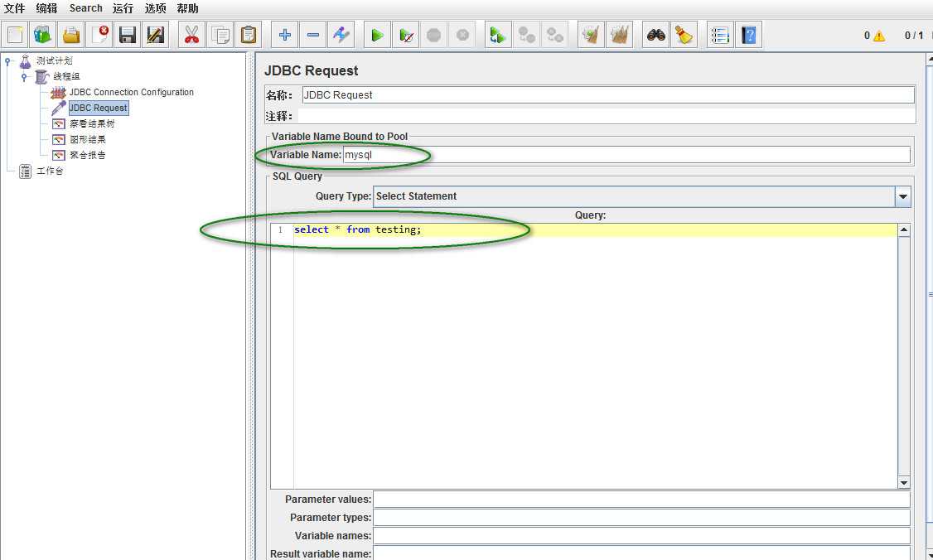Image resolution: width=933 pixels, height=560 pixels.
Task: Click the Save As icon with pencil
Action: pos(156,35)
